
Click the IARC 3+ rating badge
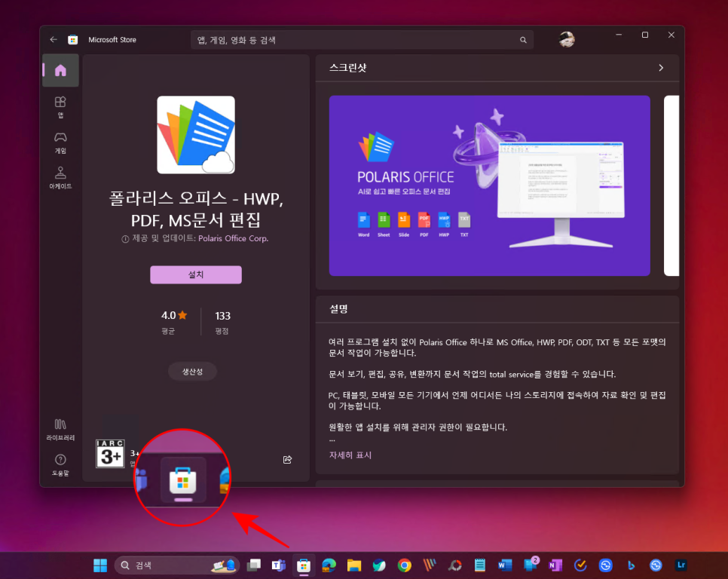(111, 453)
